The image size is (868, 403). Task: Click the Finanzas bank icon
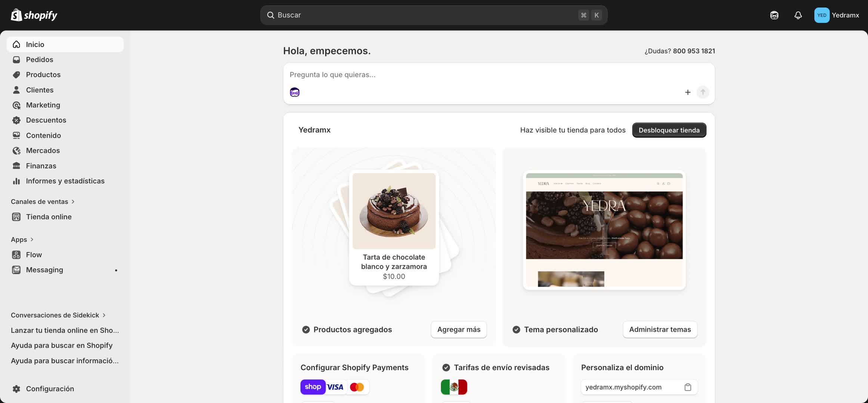(16, 166)
